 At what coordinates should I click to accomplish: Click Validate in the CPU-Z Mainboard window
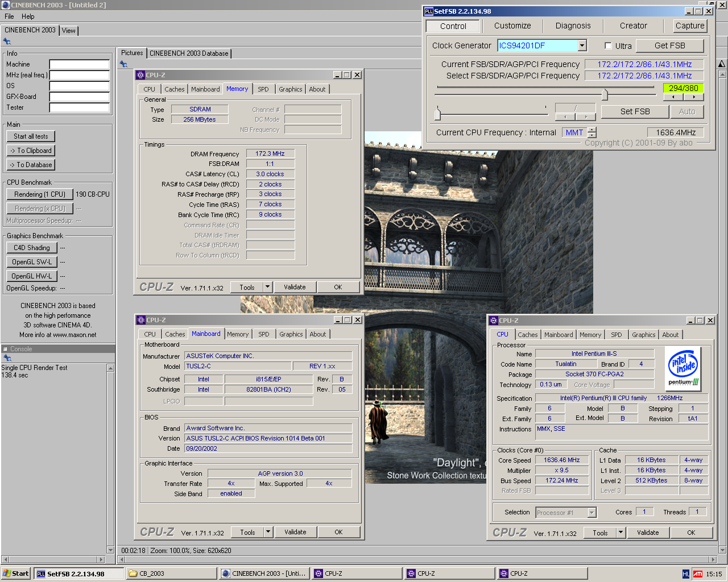[295, 532]
